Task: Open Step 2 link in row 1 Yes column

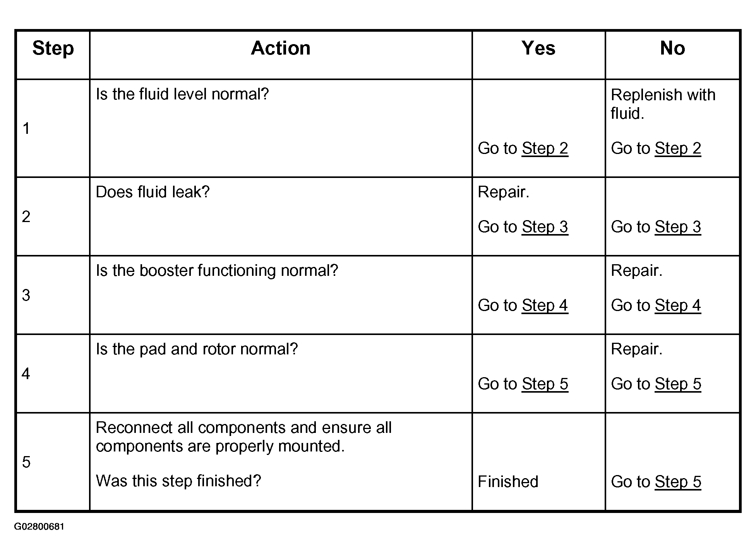Action: (x=545, y=149)
